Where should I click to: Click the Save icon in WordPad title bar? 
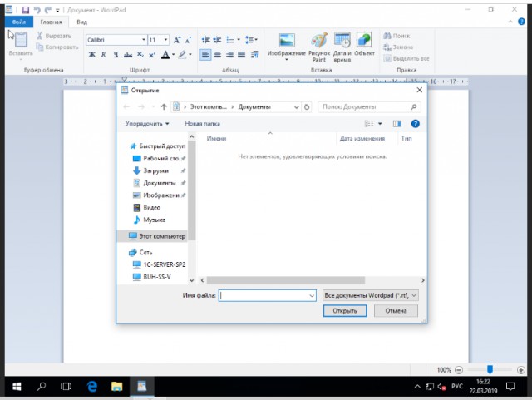point(26,10)
